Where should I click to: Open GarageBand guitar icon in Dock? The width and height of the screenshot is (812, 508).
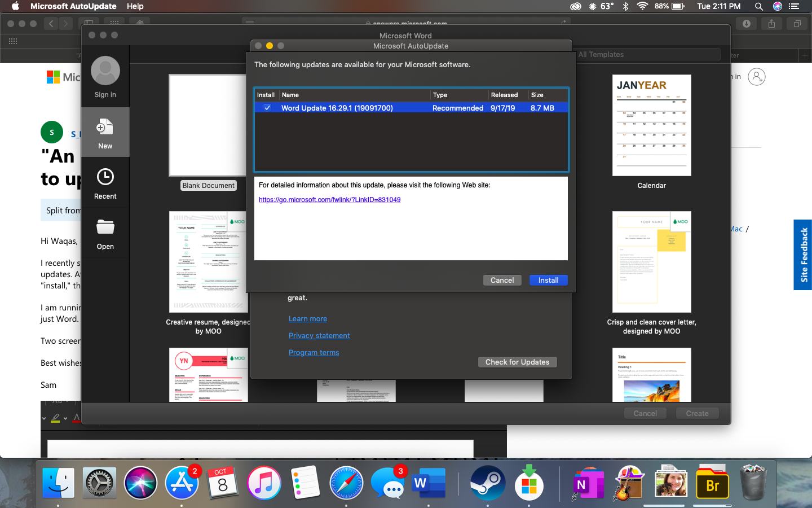pos(629,483)
